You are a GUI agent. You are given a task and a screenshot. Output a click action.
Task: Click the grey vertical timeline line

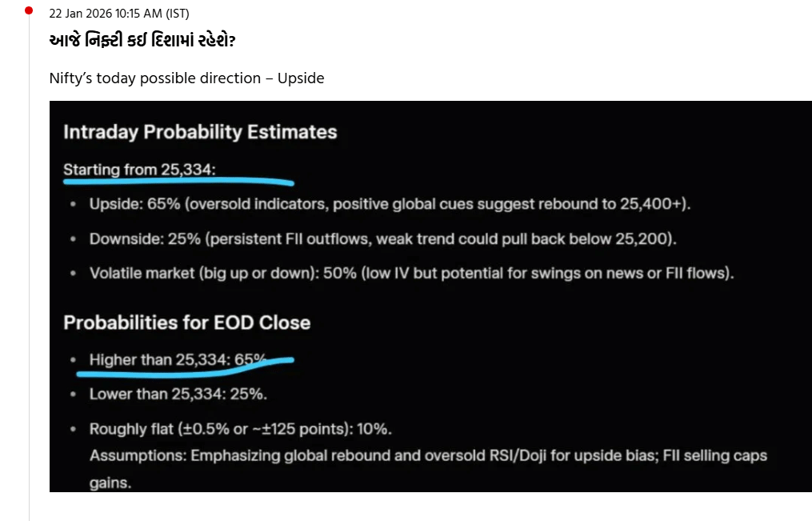(30, 280)
